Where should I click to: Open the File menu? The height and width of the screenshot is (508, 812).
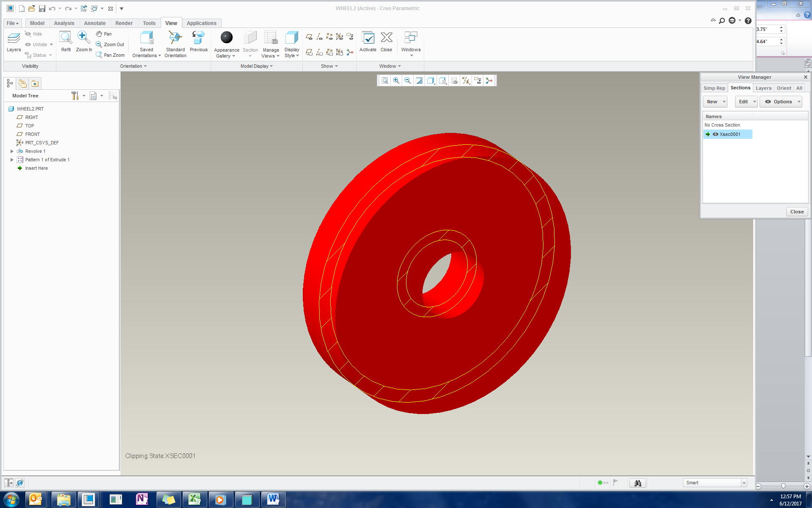(13, 23)
